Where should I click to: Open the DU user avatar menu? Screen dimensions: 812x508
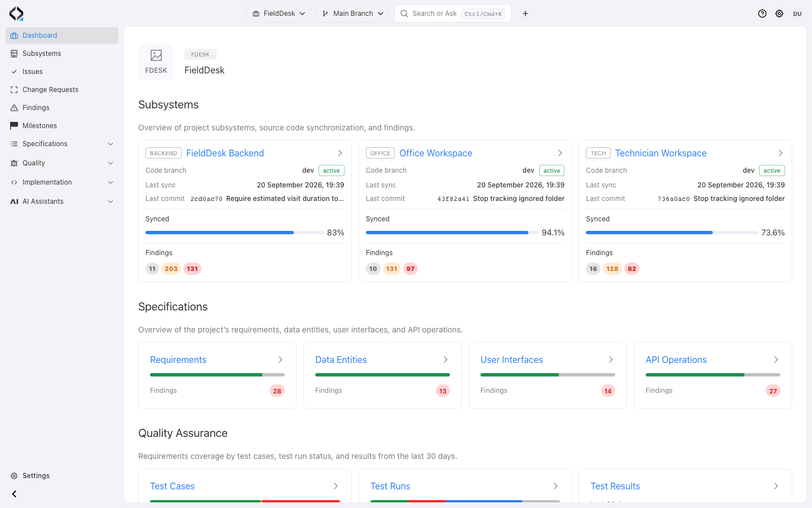797,14
